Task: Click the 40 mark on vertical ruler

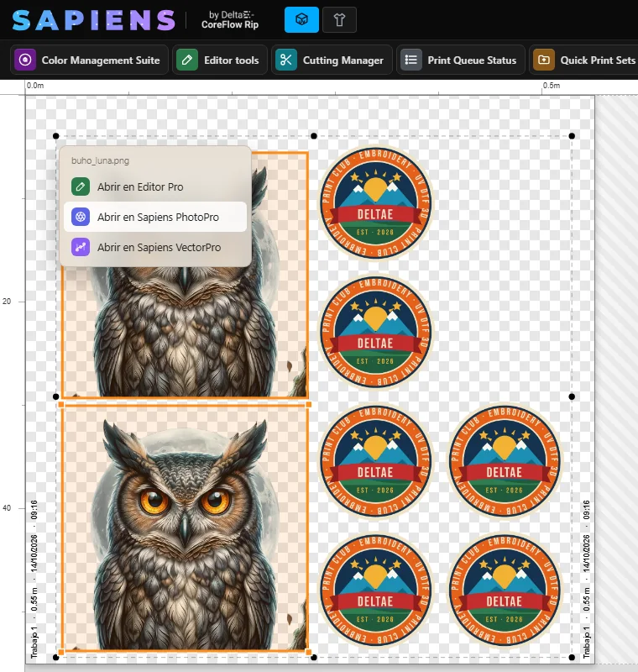Action: pos(7,508)
